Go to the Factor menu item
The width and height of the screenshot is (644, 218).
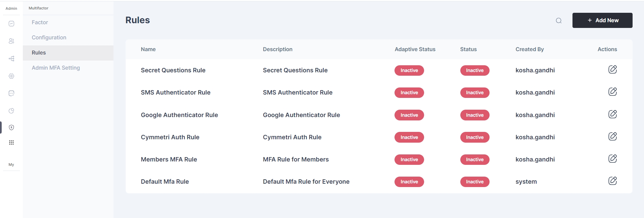[x=40, y=23]
